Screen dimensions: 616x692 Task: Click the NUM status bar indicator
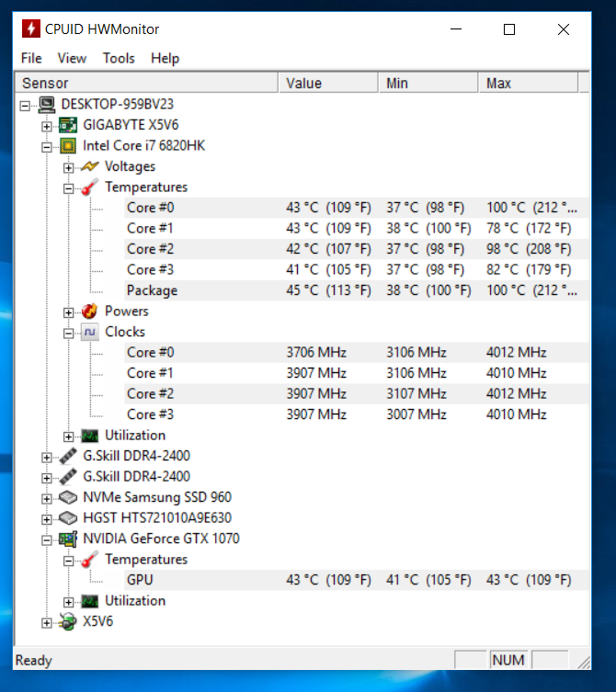click(x=508, y=660)
